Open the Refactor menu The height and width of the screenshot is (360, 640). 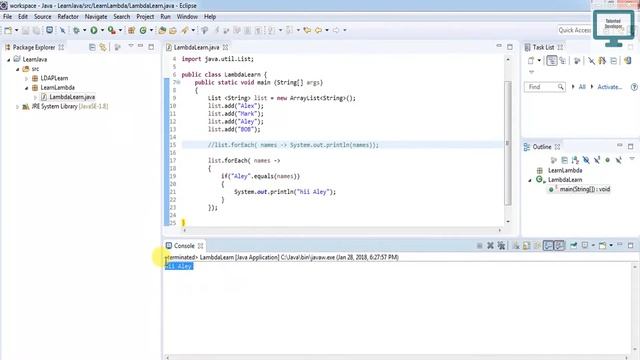point(68,17)
